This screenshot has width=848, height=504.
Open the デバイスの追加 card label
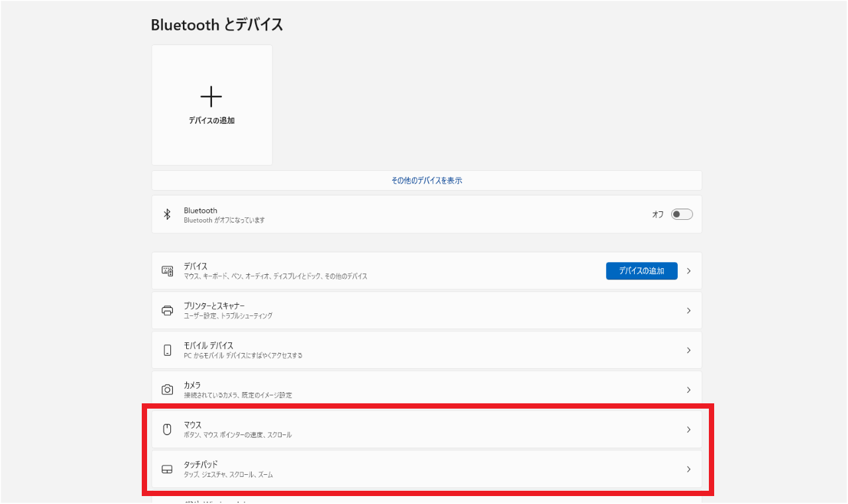point(212,121)
